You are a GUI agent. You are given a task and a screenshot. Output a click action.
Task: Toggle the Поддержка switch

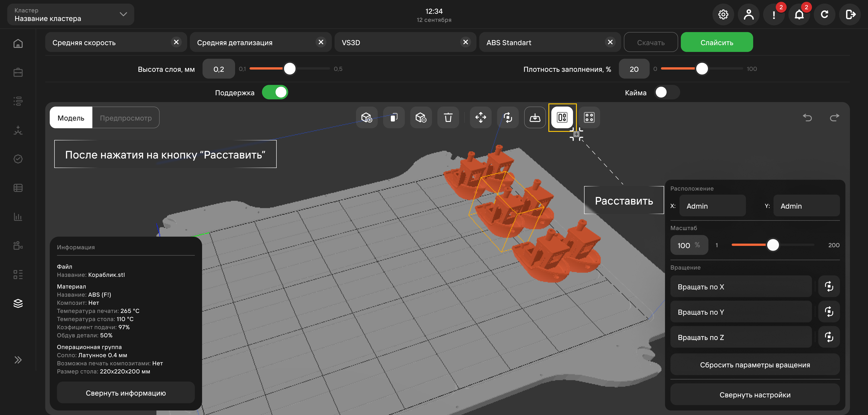pyautogui.click(x=275, y=92)
